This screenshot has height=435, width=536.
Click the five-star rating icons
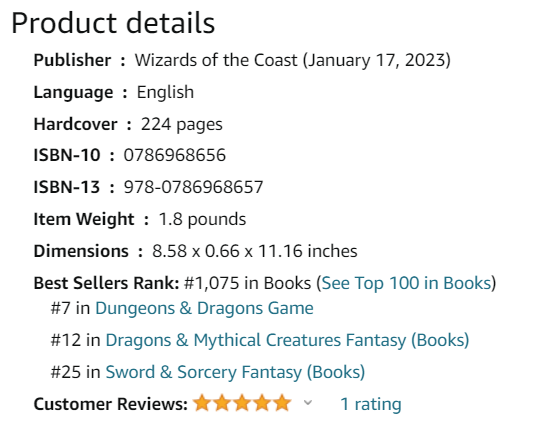(x=242, y=403)
